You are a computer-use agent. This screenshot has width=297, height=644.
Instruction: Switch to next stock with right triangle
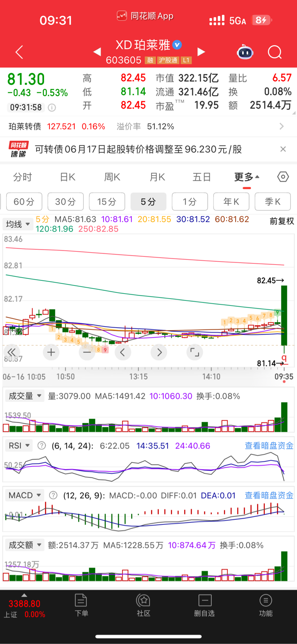201,52
